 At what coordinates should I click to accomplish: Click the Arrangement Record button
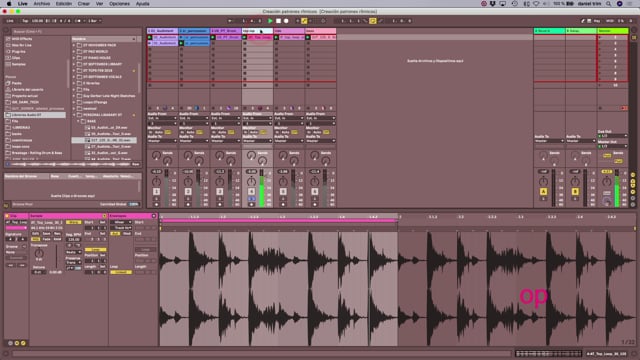286,21
